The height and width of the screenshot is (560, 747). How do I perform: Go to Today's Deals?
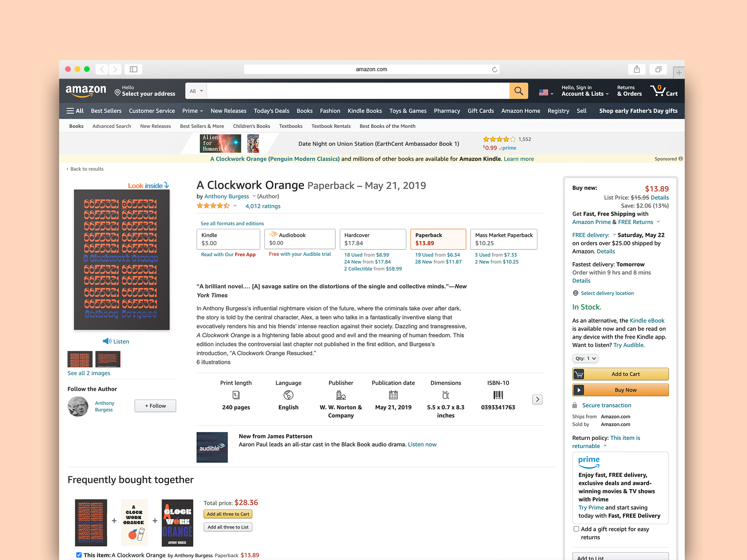(x=271, y=111)
